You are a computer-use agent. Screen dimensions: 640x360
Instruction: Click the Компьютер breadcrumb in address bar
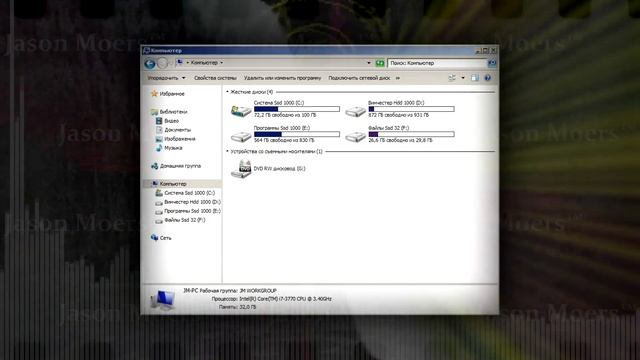point(204,63)
